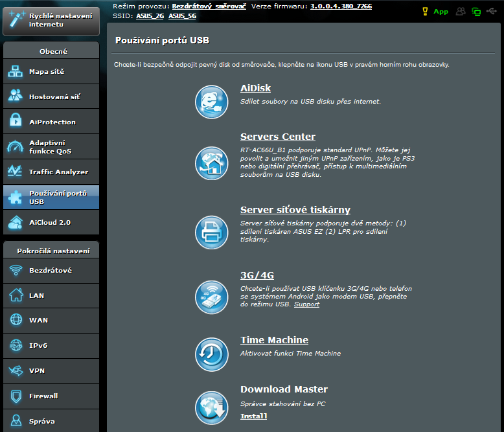This screenshot has width=504, height=432.
Task: Click the yellow notification icon beside App
Action: pos(426,12)
